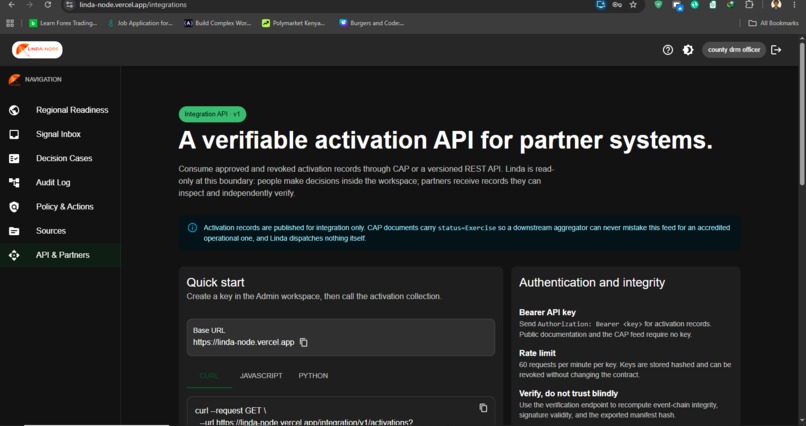Screen dimensions: 806x426
Task: Open the API & Partners hub icon
Action: [x=14, y=255]
